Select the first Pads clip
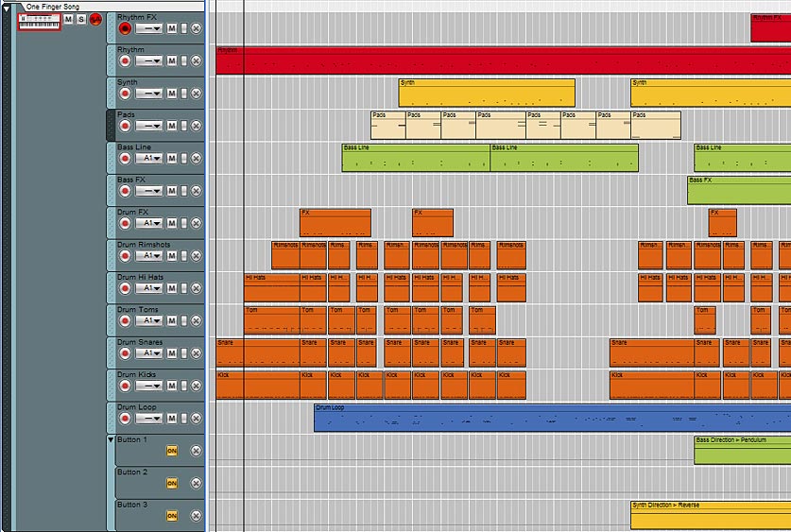This screenshot has width=791, height=532. click(387, 126)
